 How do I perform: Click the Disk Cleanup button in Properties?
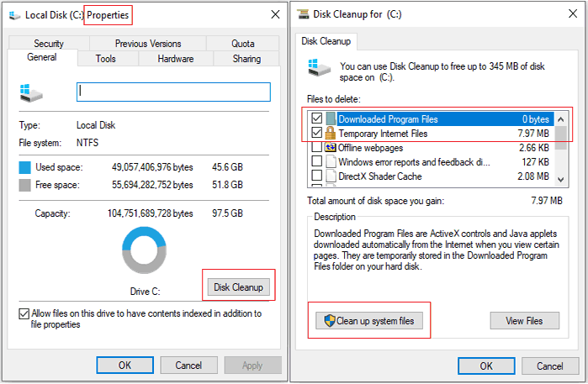click(x=239, y=287)
